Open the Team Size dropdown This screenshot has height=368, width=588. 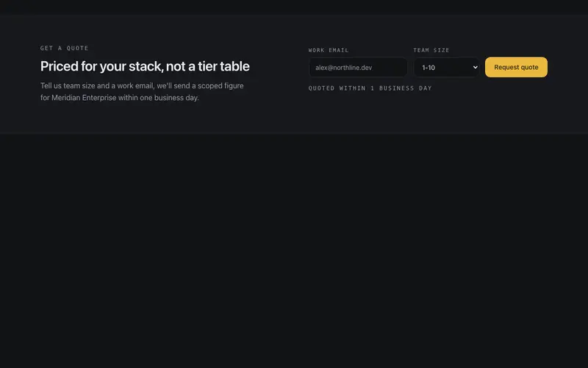[446, 67]
